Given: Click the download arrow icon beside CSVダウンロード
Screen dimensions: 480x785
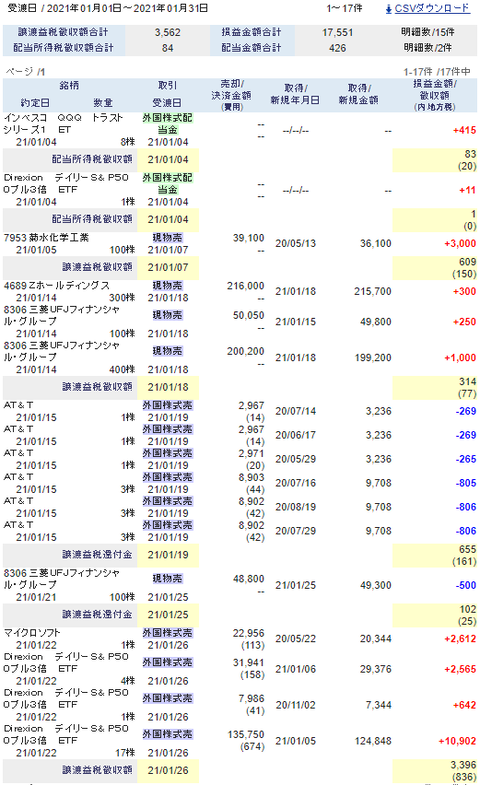Looking at the screenshot, I should pos(388,9).
